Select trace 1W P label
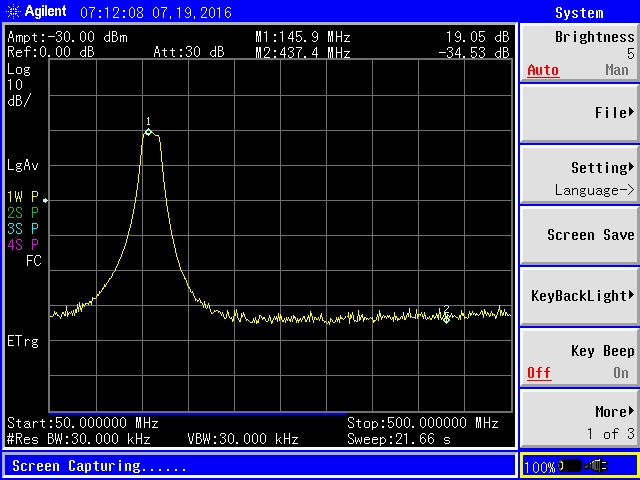Screen dimensions: 640x480 click(22, 196)
